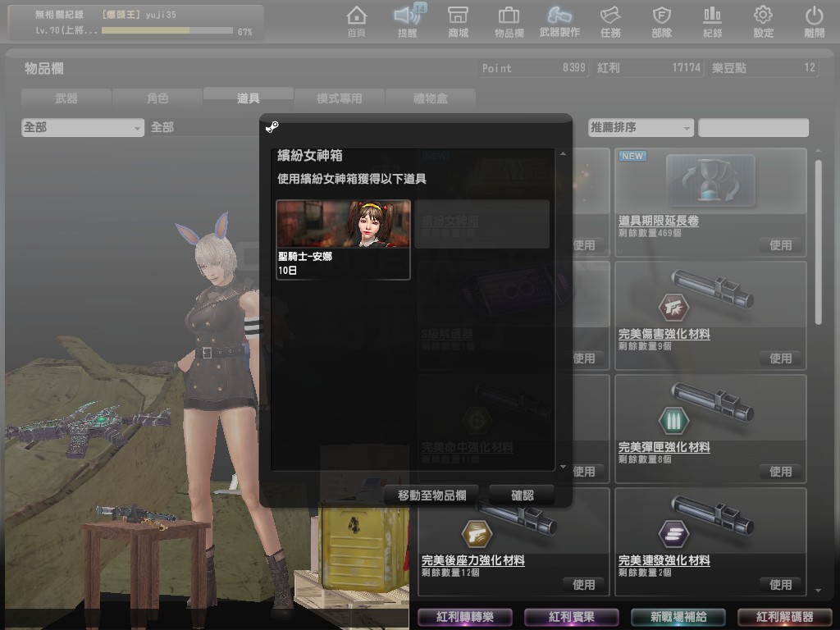
Task: Click the experience progress bar at 67%
Action: click(167, 31)
